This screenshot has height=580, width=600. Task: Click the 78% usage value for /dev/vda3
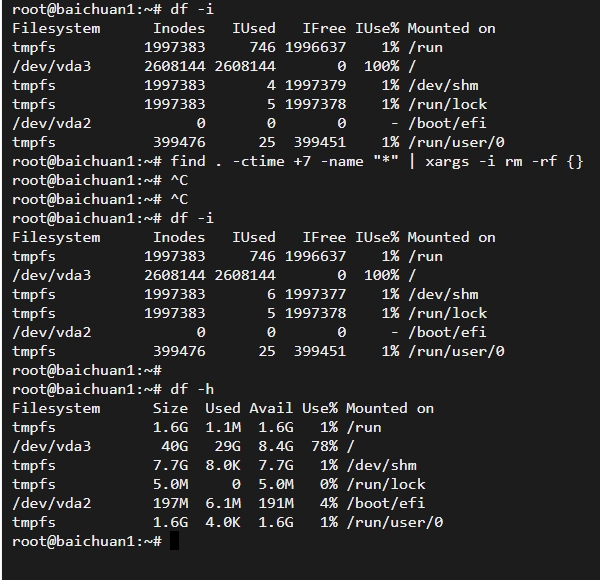(324, 446)
